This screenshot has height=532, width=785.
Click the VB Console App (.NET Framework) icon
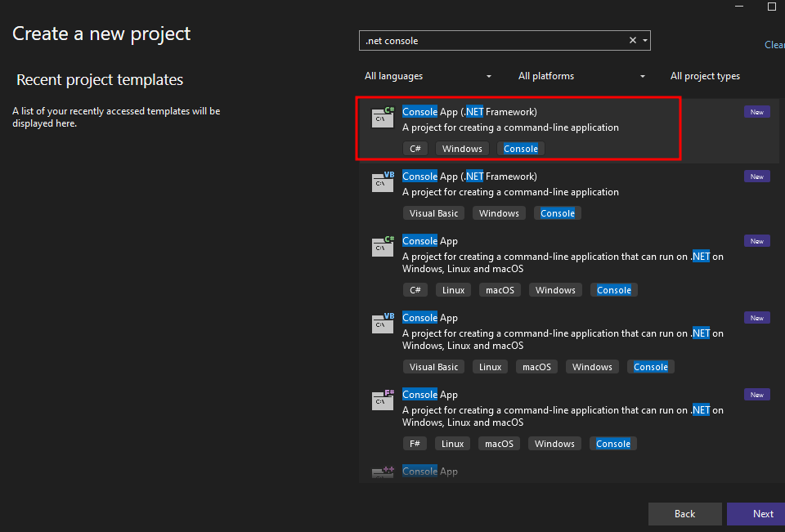click(383, 182)
